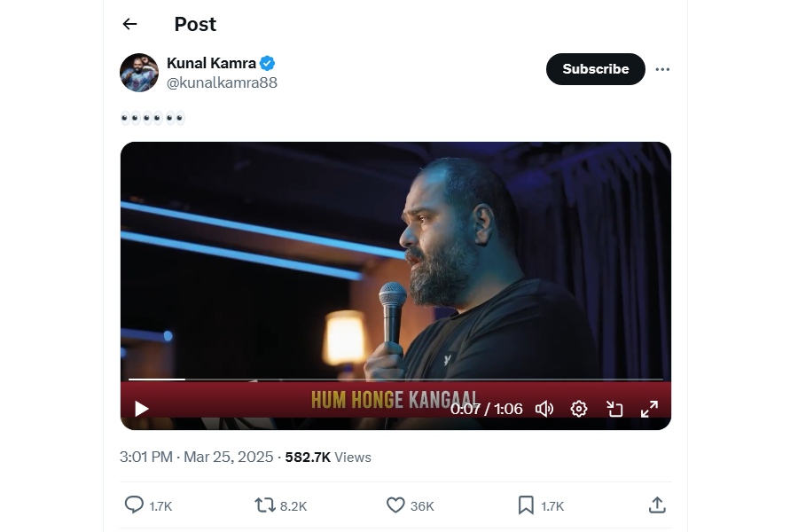Screen dimensions: 798x532
Task: Open Kunal Kamra's profile avatar
Action: (x=139, y=73)
